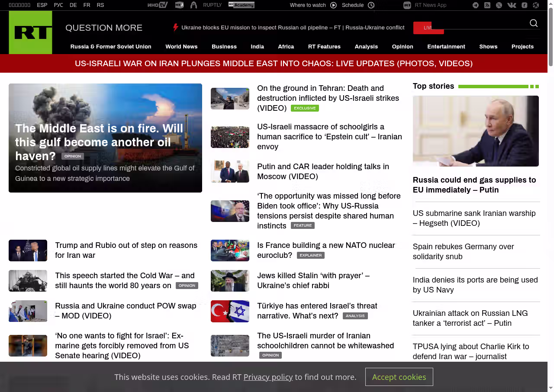Click the Where to watch play icon
Image resolution: width=554 pixels, height=392 pixels.
pos(333,5)
